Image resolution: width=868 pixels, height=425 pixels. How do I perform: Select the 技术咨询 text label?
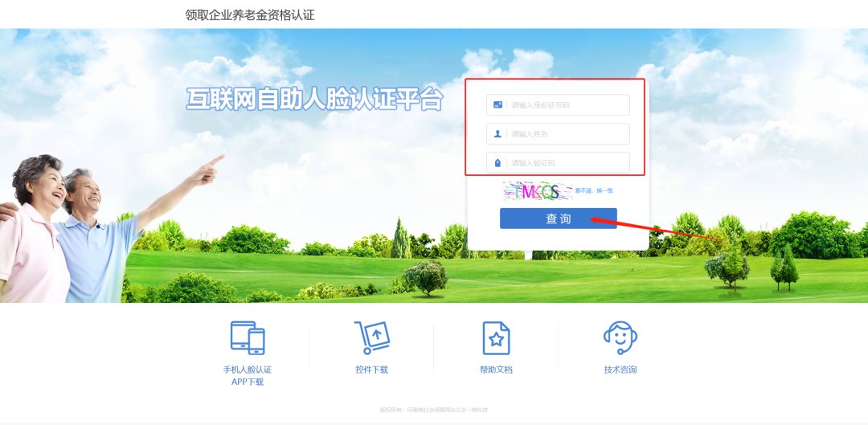tap(620, 370)
